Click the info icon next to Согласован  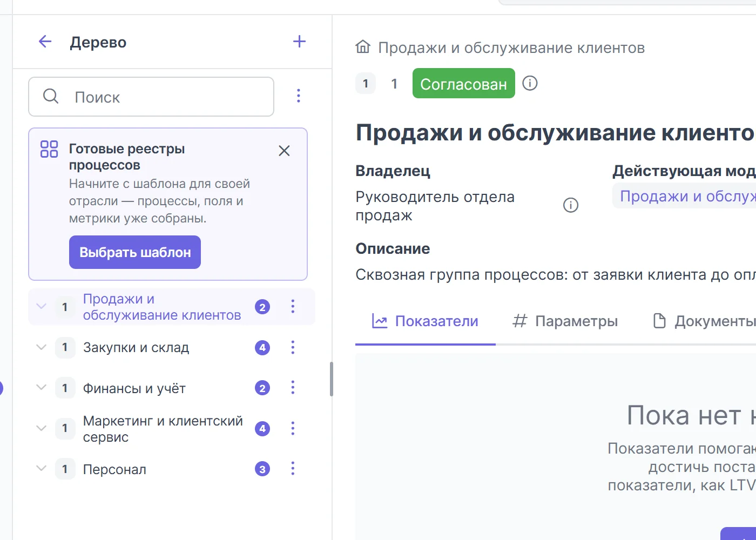[530, 83]
